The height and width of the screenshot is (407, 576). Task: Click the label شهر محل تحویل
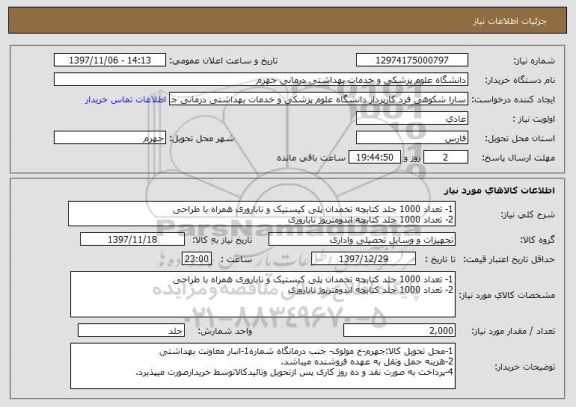click(x=202, y=138)
